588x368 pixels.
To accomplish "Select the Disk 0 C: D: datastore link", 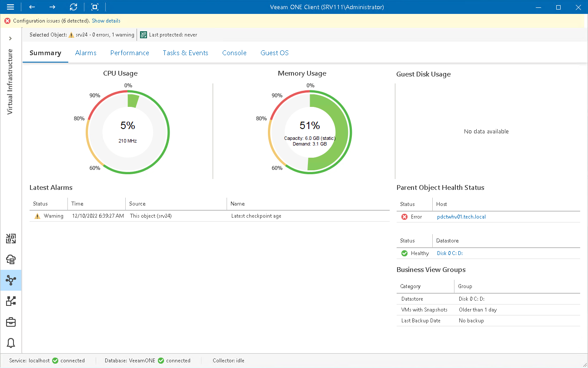I will [x=449, y=253].
